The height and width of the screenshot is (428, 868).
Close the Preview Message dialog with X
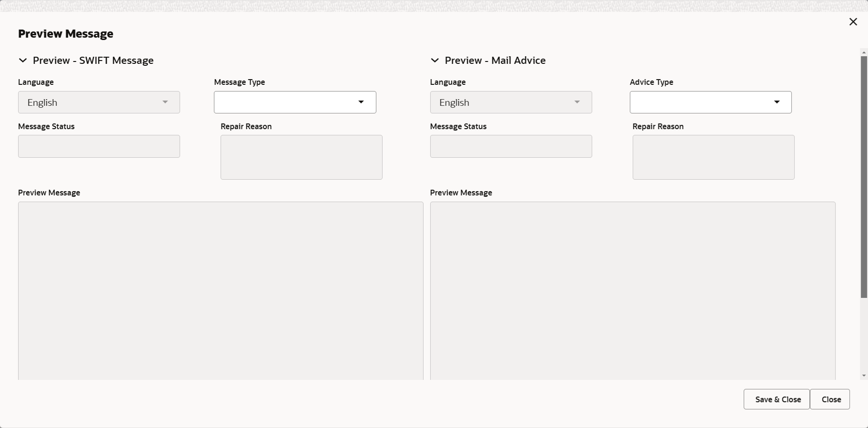coord(853,22)
